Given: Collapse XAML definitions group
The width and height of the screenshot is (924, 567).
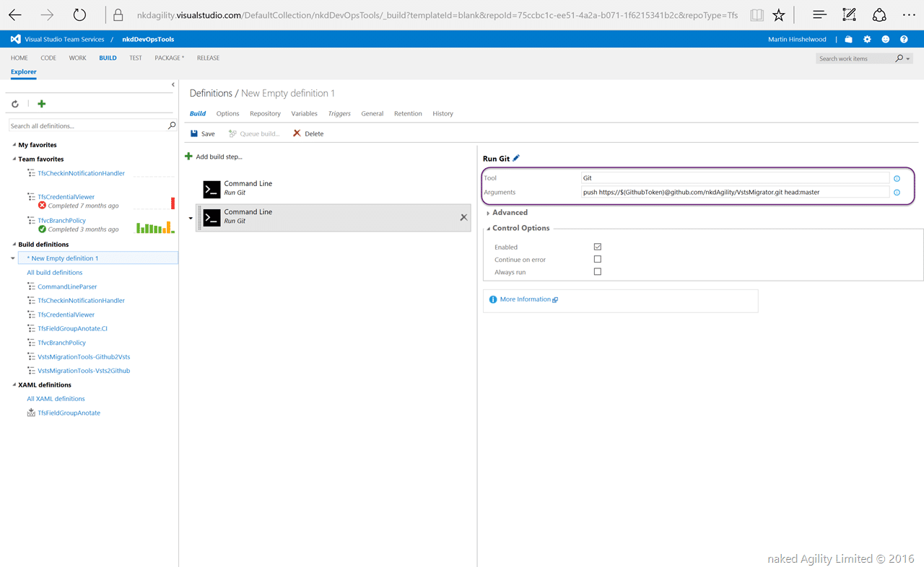Looking at the screenshot, I should click(14, 385).
